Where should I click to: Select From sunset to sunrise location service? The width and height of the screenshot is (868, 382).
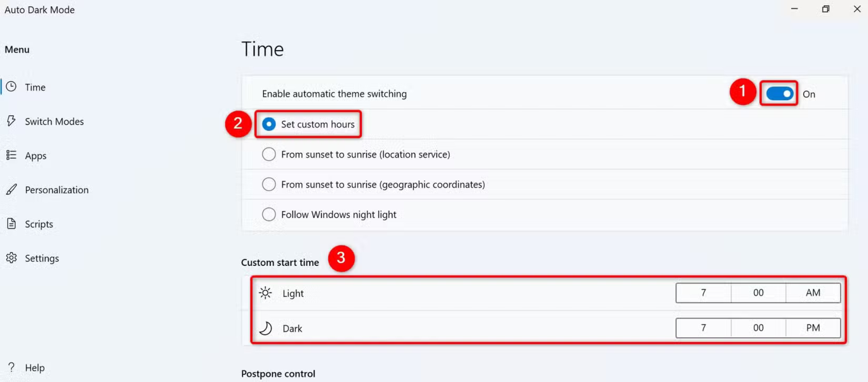pos(269,154)
